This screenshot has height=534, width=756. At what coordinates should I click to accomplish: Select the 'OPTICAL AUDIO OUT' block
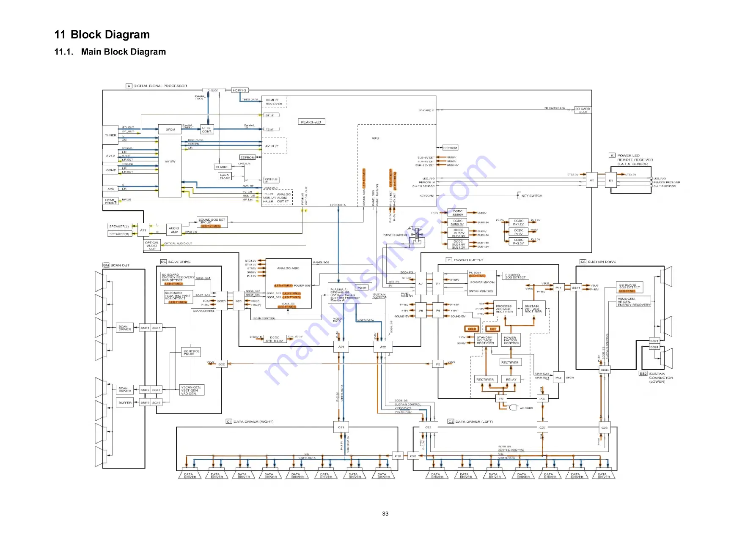tap(152, 246)
